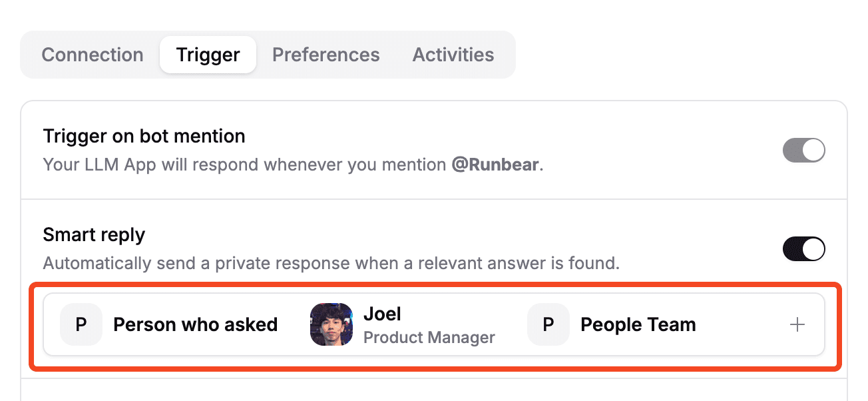Toggle the Trigger on bot mention switch
The image size is (868, 401).
click(803, 151)
